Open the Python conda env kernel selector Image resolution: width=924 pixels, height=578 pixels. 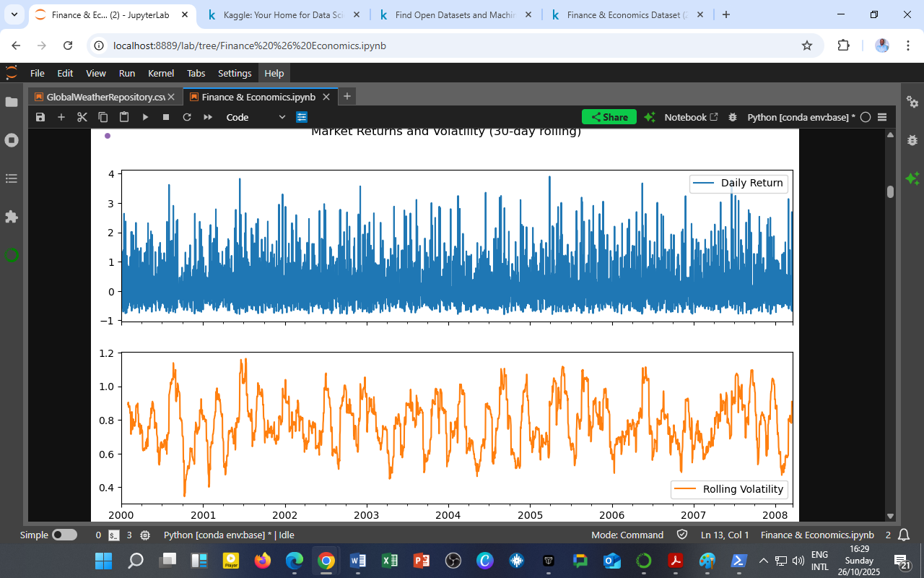[x=801, y=117]
